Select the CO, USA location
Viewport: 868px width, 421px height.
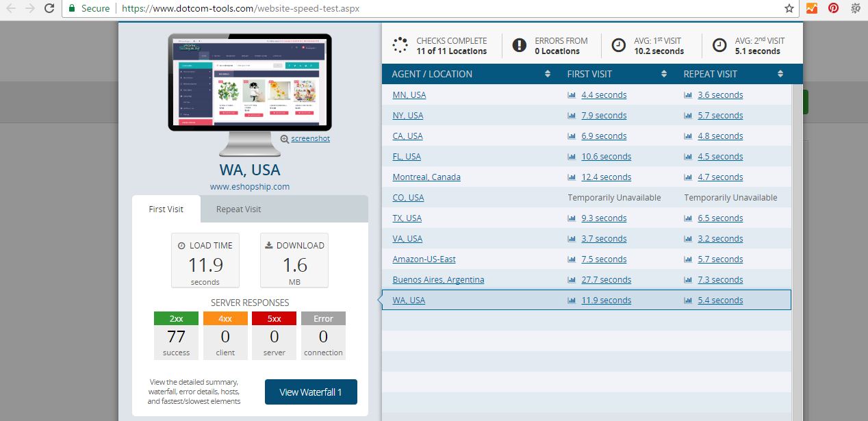coord(408,198)
